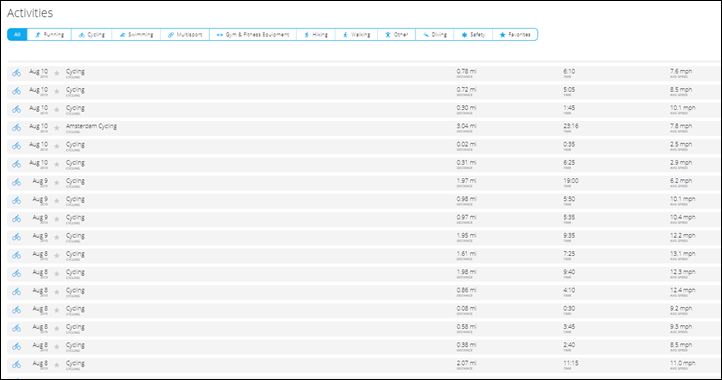Click the bike icon on the 0.31 mi row

17,164
